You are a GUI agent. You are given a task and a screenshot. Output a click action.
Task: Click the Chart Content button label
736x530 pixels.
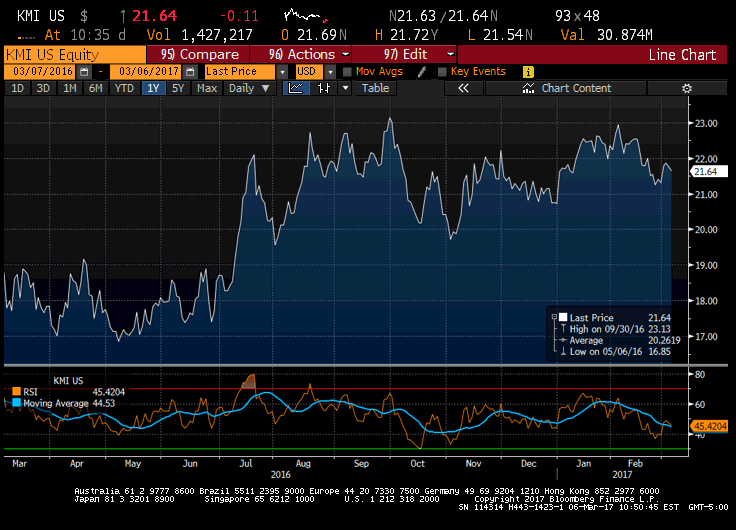[576, 88]
